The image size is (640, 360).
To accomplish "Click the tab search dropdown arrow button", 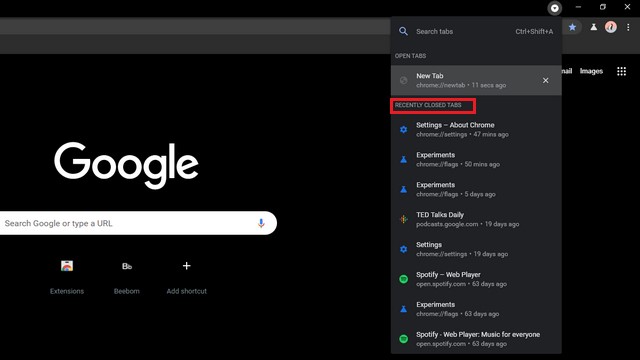I will [x=554, y=8].
